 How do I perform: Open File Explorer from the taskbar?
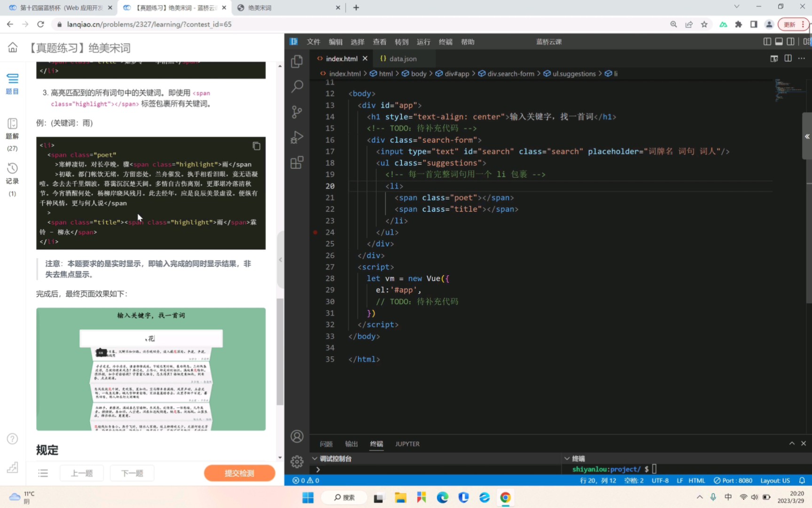click(400, 497)
